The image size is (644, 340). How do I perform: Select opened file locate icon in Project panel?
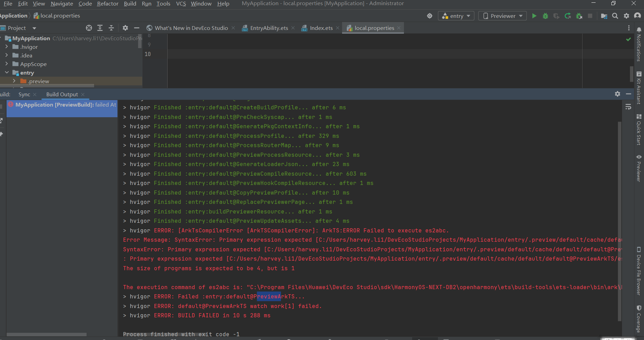(89, 28)
